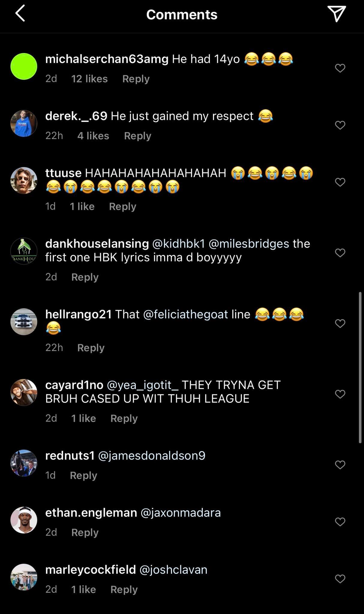Viewport: 364px width, 614px height.
Task: Like derek._.69's comment with heart
Action: 340,125
